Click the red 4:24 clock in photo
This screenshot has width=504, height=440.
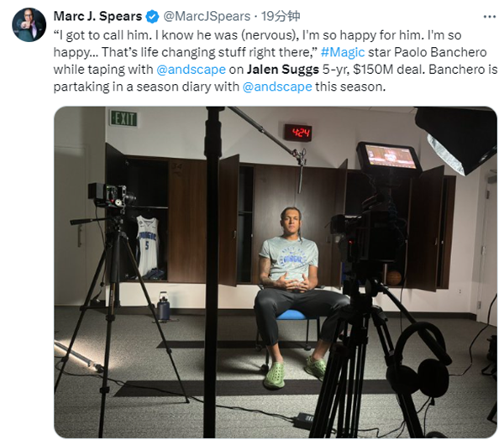click(298, 133)
